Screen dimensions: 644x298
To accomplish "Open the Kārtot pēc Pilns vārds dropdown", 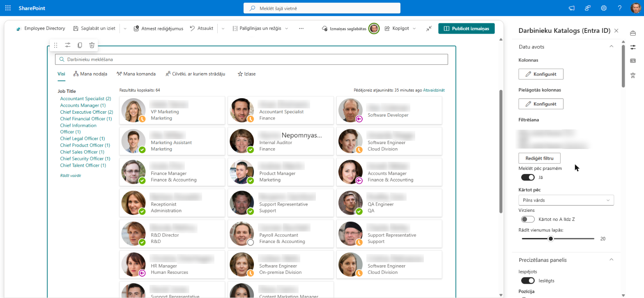I will coord(566,200).
